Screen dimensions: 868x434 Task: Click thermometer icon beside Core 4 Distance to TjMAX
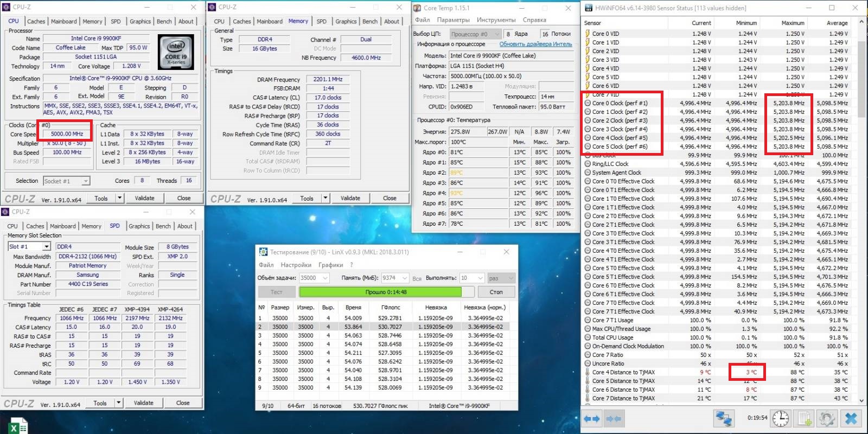tap(587, 372)
